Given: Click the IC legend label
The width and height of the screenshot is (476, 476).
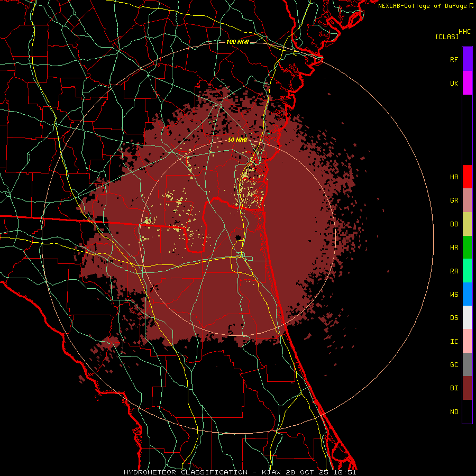Looking at the screenshot, I should (454, 341).
